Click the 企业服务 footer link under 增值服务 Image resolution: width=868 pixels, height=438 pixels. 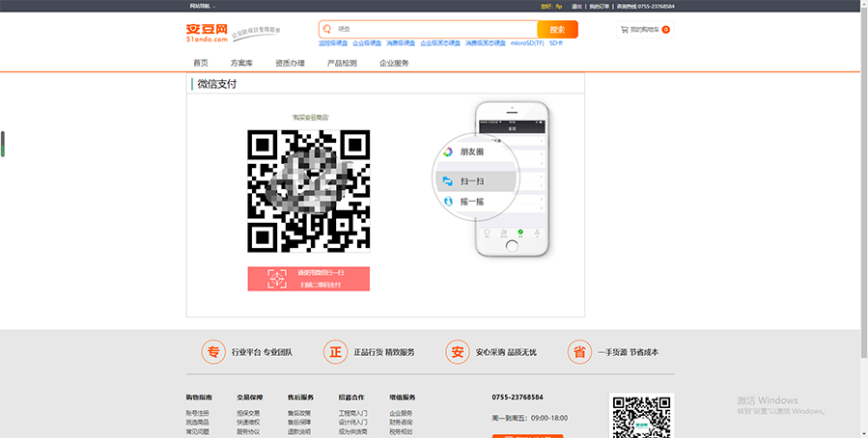401,413
